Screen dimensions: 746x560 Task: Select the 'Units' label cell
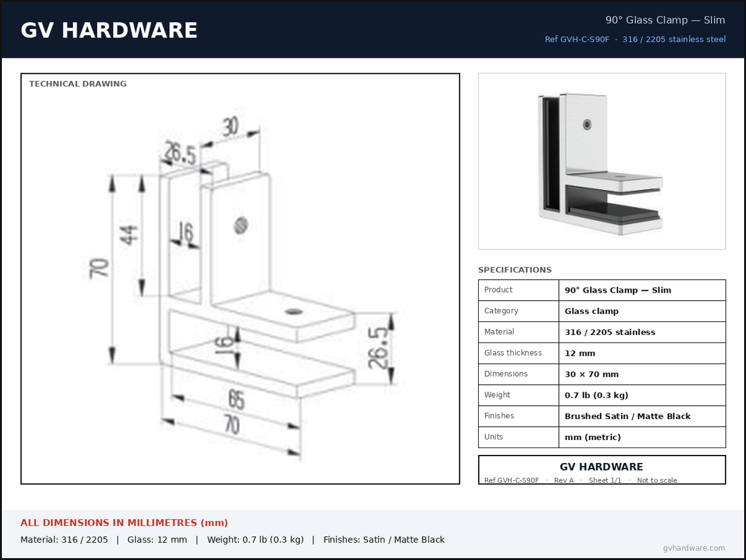518,437
